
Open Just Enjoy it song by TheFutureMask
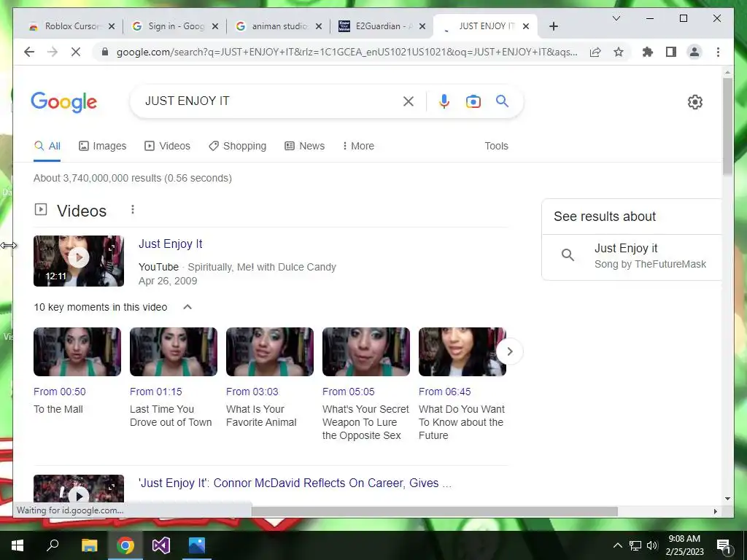click(x=632, y=256)
